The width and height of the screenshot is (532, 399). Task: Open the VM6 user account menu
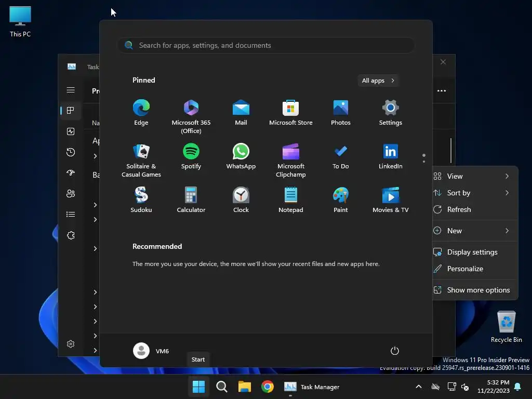pos(151,351)
